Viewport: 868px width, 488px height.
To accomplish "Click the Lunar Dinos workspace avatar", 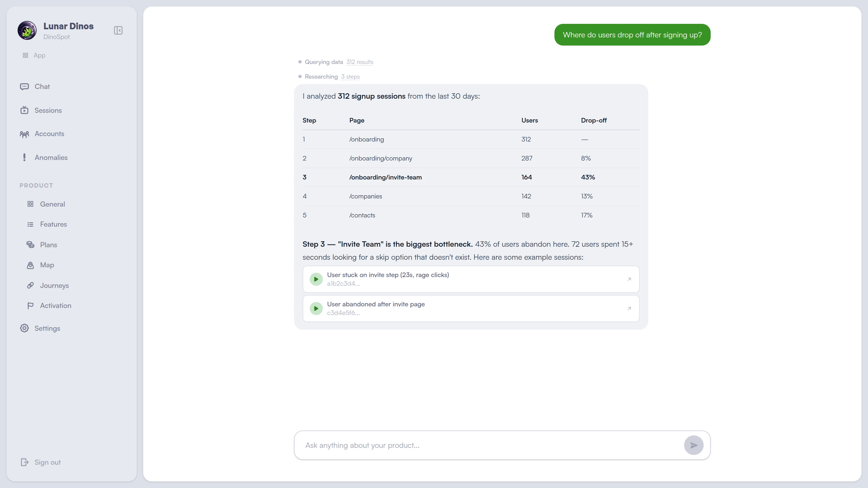I will [27, 30].
